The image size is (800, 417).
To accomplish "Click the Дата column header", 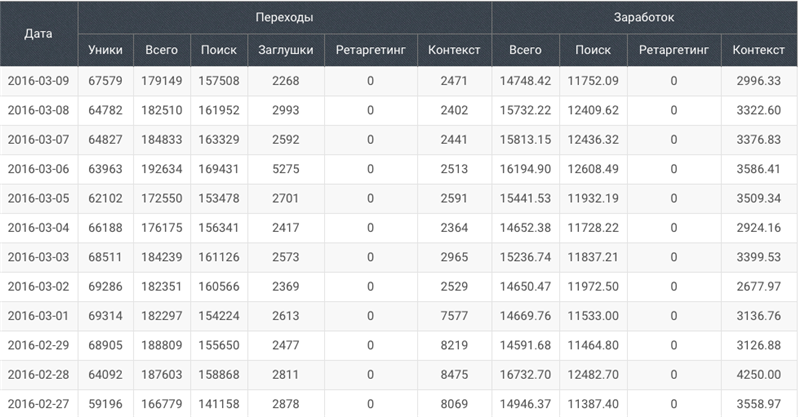I will tap(39, 34).
